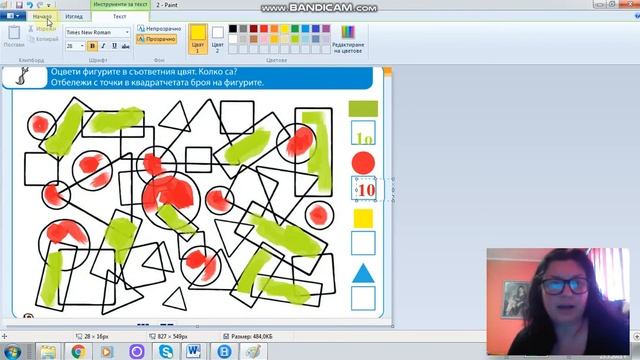Pick the red color swatch
This screenshot has width=640, height=360.
point(264,29)
